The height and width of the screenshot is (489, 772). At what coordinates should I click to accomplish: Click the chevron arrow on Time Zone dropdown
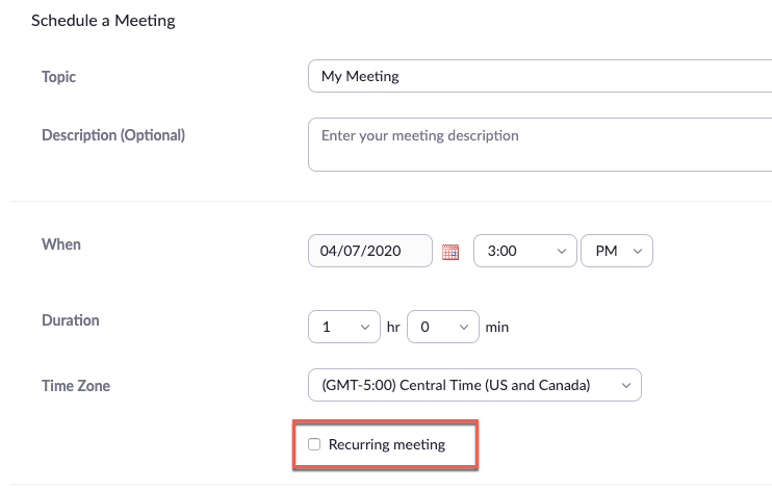626,385
